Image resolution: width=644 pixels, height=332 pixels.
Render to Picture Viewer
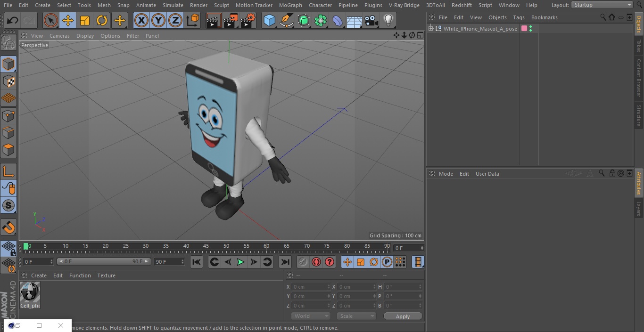231,20
